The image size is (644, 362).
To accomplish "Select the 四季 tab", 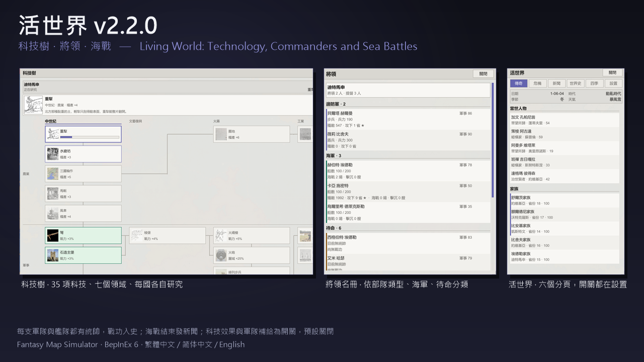I will coord(594,83).
